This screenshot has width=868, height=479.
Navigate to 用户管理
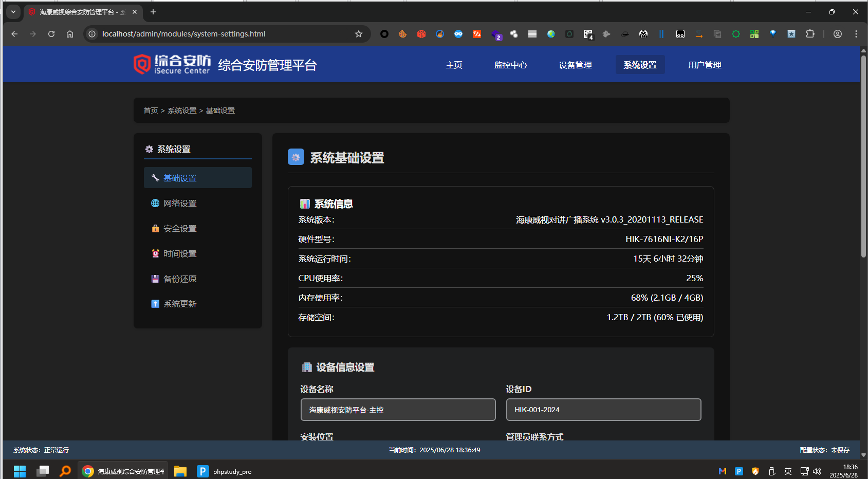[x=705, y=65]
